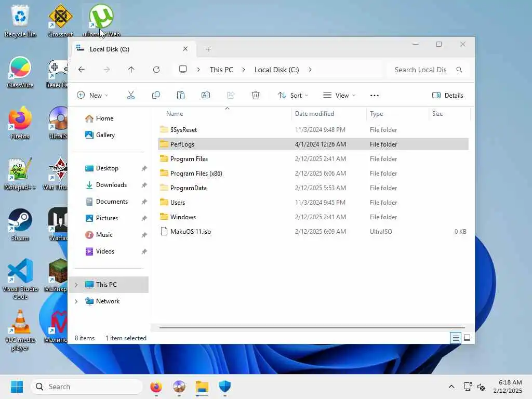Click chevron after This PC in breadcrumb
532x399 pixels.
click(x=244, y=70)
